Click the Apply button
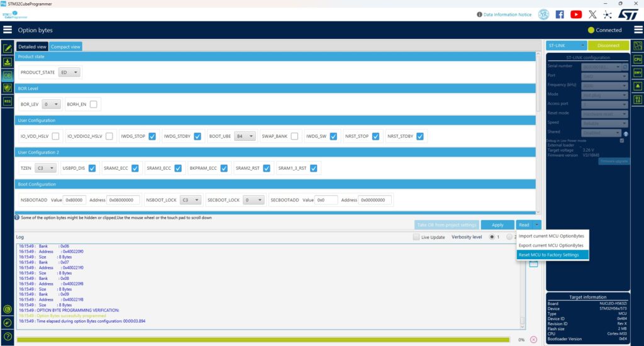The width and height of the screenshot is (644, 346). (497, 225)
